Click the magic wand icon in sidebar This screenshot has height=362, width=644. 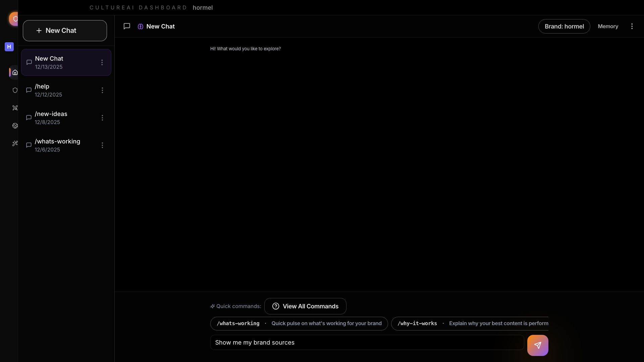coord(15,143)
